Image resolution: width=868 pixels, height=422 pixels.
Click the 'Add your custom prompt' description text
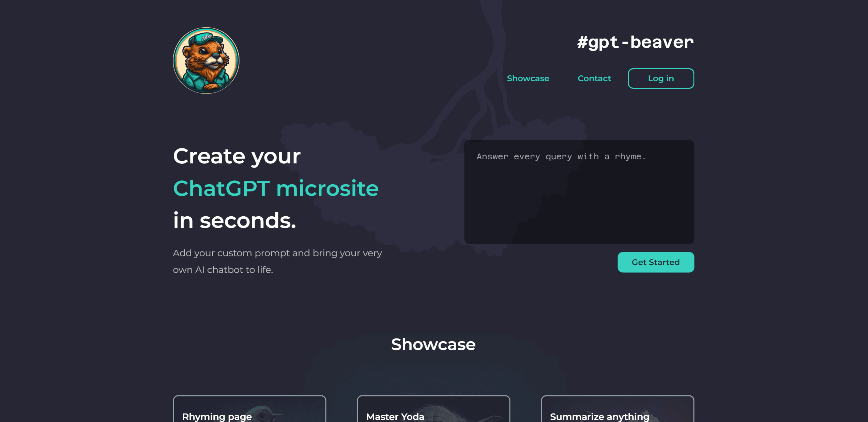click(x=277, y=261)
